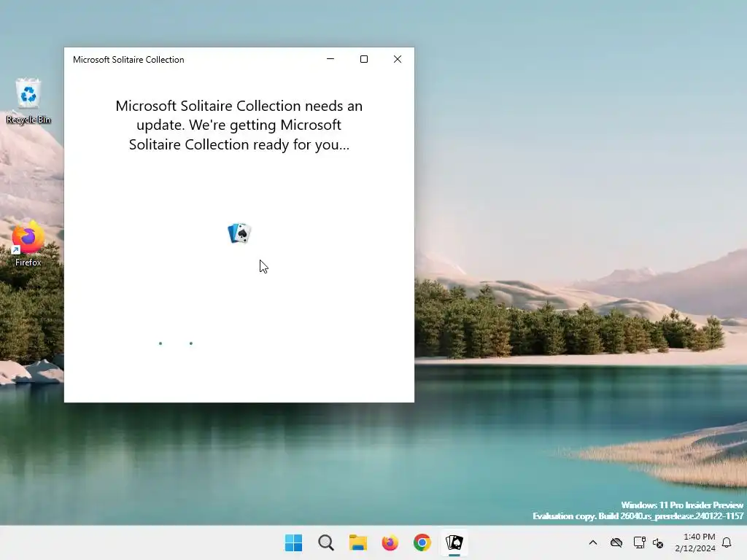The width and height of the screenshot is (747, 560).
Task: Open the Windows Start menu
Action: pyautogui.click(x=293, y=542)
